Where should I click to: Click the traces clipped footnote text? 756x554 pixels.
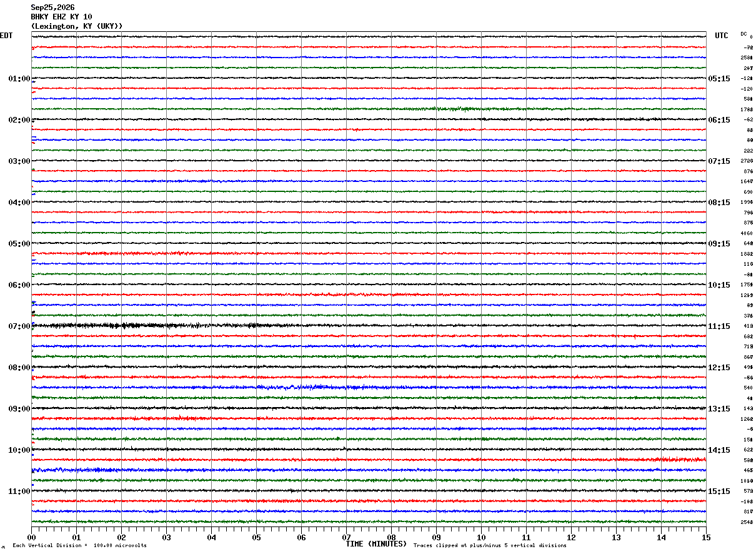(x=490, y=546)
